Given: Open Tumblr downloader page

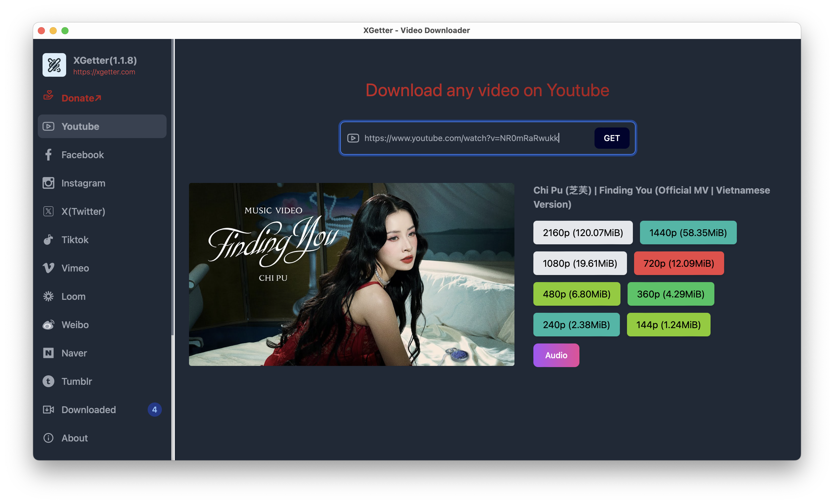Looking at the screenshot, I should [x=102, y=382].
